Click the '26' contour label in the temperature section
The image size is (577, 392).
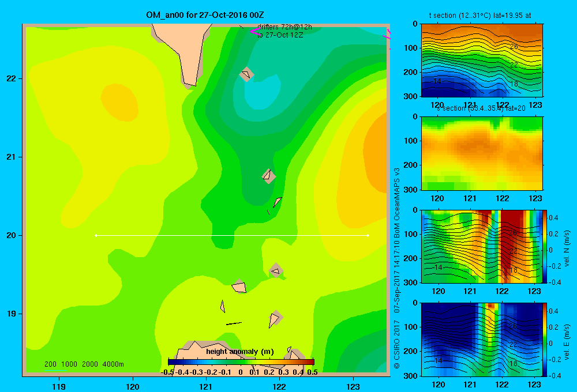point(514,46)
